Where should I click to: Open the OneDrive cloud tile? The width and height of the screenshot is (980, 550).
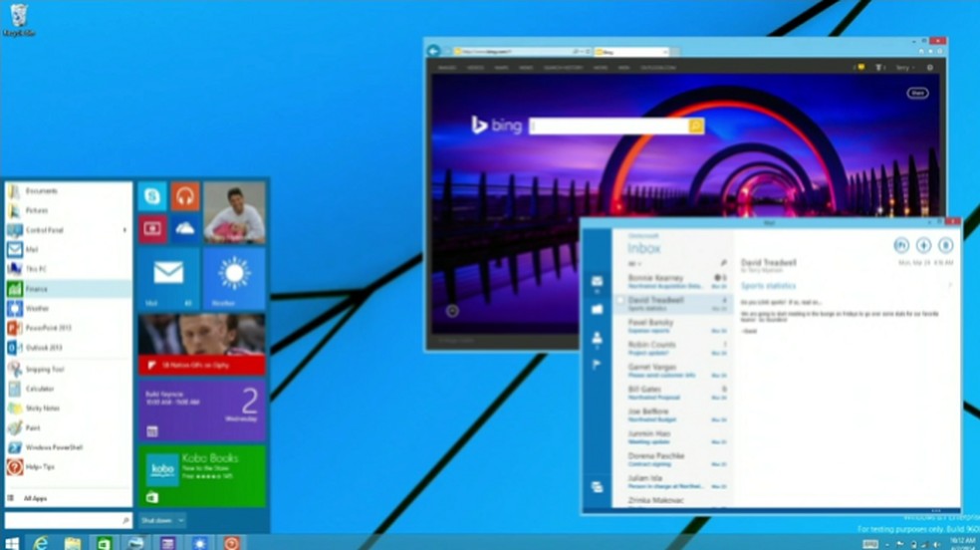185,229
